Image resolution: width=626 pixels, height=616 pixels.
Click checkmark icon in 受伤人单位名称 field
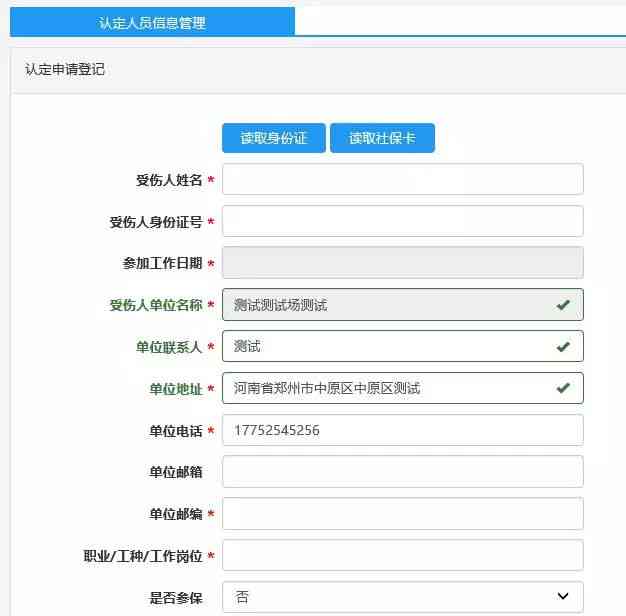pyautogui.click(x=563, y=305)
